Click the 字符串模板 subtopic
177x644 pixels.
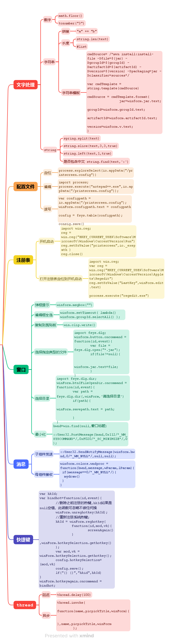tap(71, 93)
